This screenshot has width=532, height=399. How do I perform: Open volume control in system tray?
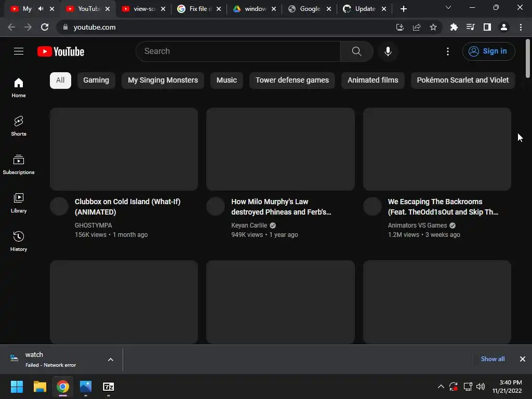pyautogui.click(x=481, y=387)
